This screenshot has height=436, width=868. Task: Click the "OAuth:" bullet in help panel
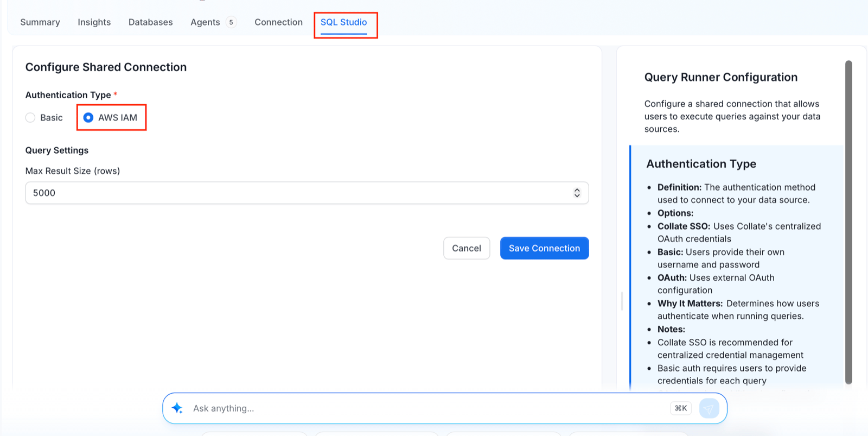(672, 278)
